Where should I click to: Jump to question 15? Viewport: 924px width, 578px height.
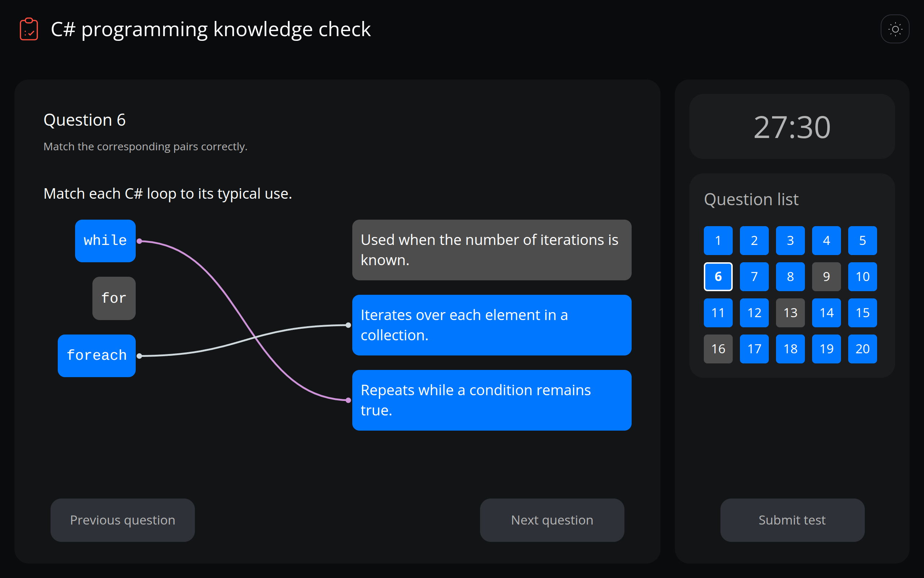click(863, 313)
